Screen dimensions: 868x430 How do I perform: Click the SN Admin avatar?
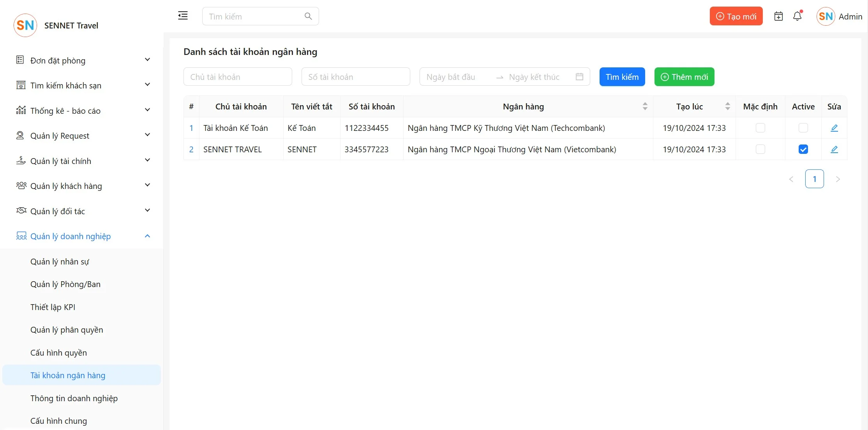[x=826, y=16]
